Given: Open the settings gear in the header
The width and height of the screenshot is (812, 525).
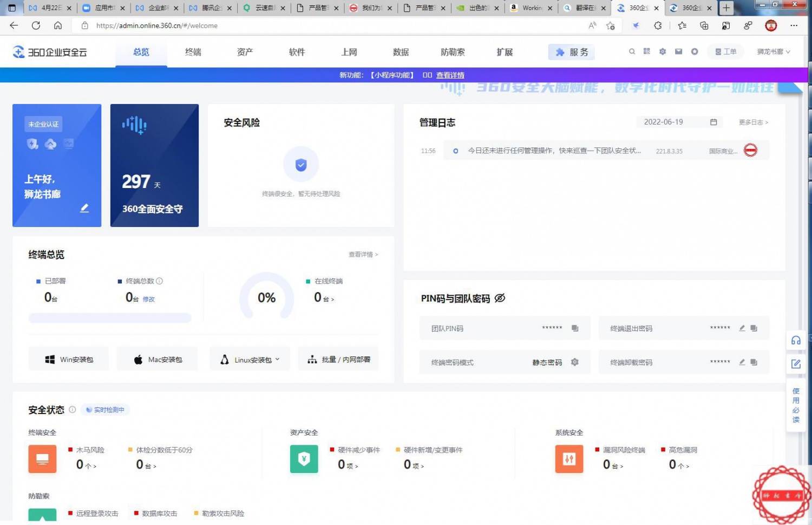Looking at the screenshot, I should [x=663, y=51].
